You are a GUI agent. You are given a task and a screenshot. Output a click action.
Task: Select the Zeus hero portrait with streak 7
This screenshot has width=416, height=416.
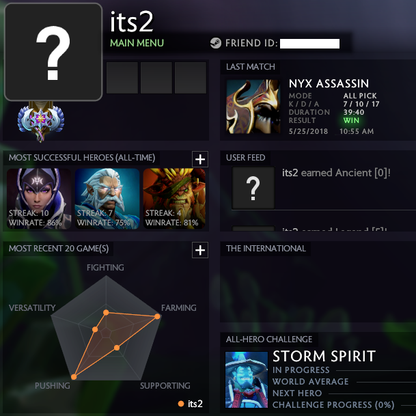tap(107, 199)
